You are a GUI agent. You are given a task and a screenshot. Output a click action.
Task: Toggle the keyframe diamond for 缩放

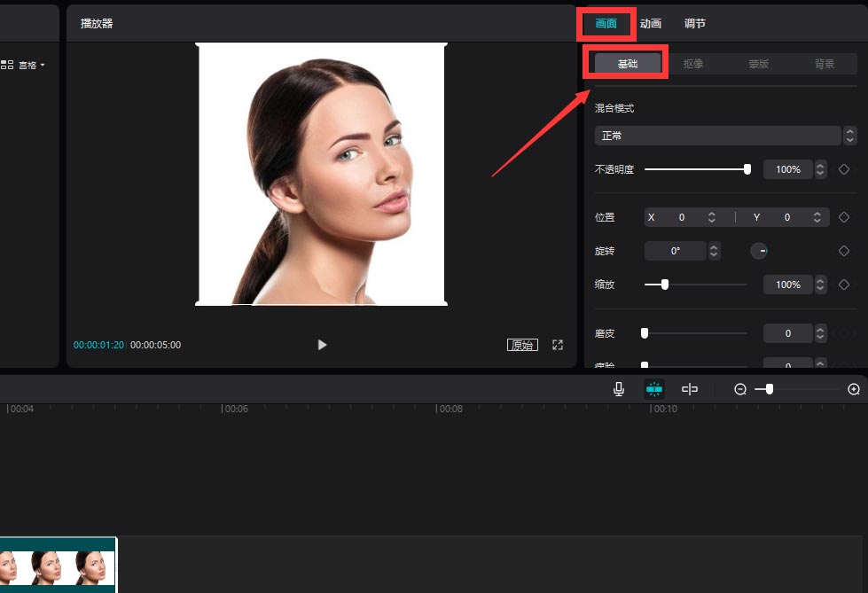point(843,285)
